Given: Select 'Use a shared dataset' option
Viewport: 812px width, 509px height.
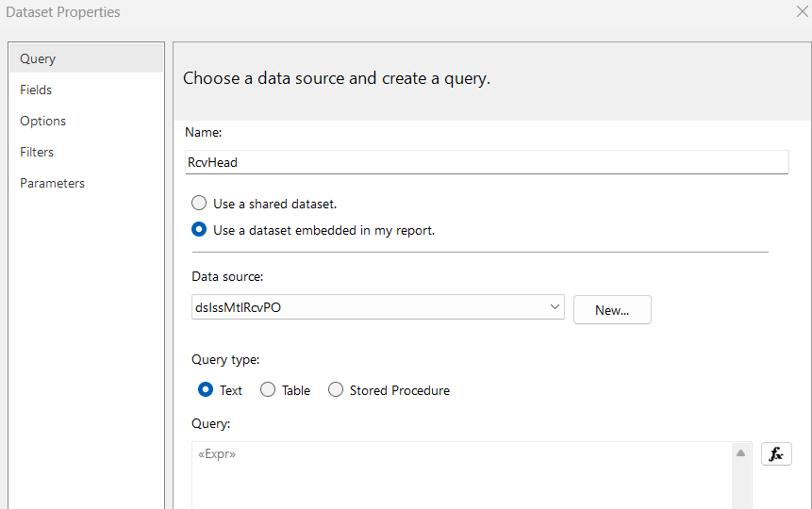Looking at the screenshot, I should point(199,204).
